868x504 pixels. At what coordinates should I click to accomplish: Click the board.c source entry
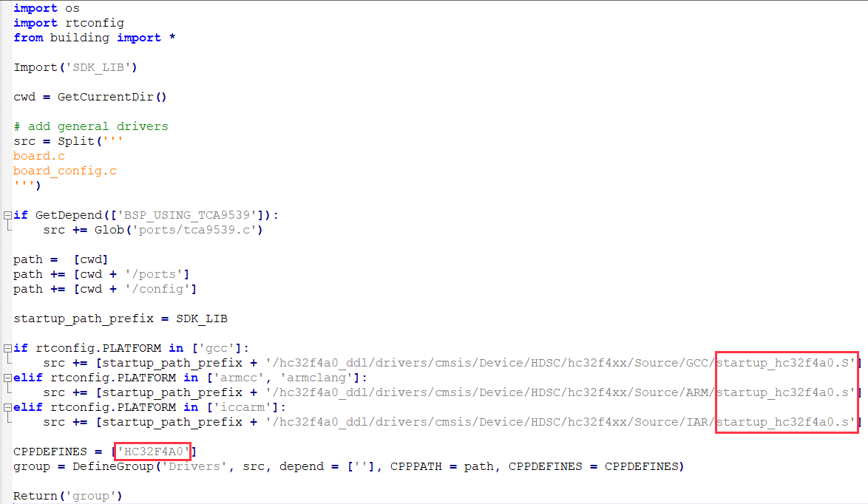[39, 156]
